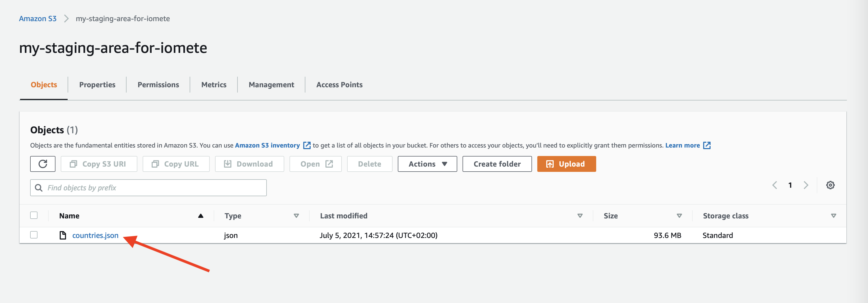Click external link icon after Learn more

point(707,145)
